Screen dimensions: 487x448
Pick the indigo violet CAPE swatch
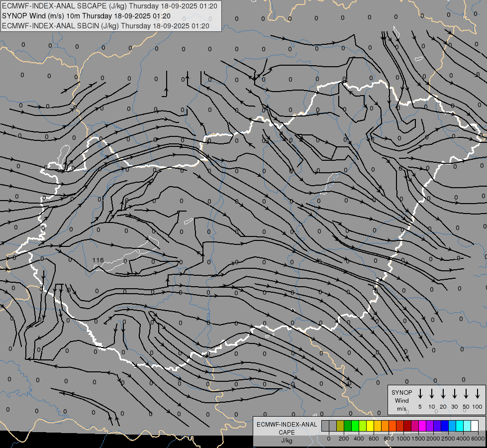(437, 426)
